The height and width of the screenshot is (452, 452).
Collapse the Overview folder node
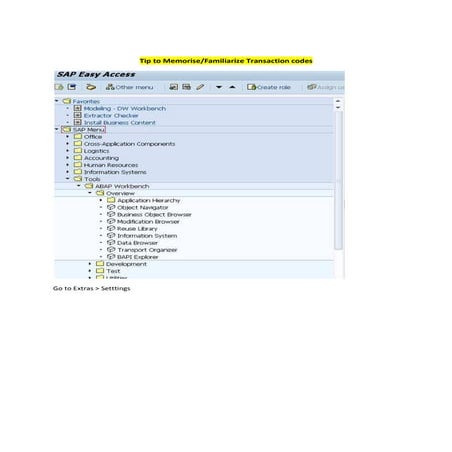click(x=90, y=193)
